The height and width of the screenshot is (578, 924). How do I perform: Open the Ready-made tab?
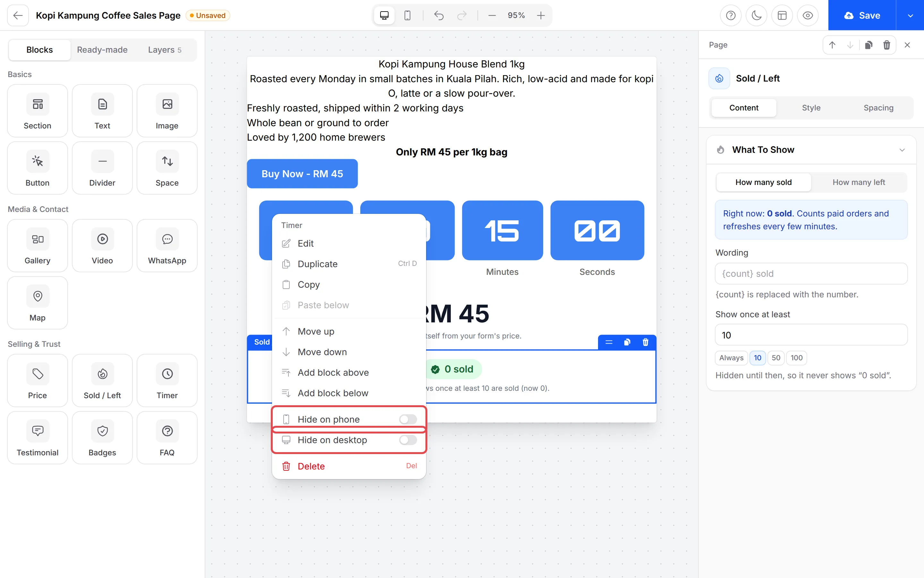pos(102,50)
